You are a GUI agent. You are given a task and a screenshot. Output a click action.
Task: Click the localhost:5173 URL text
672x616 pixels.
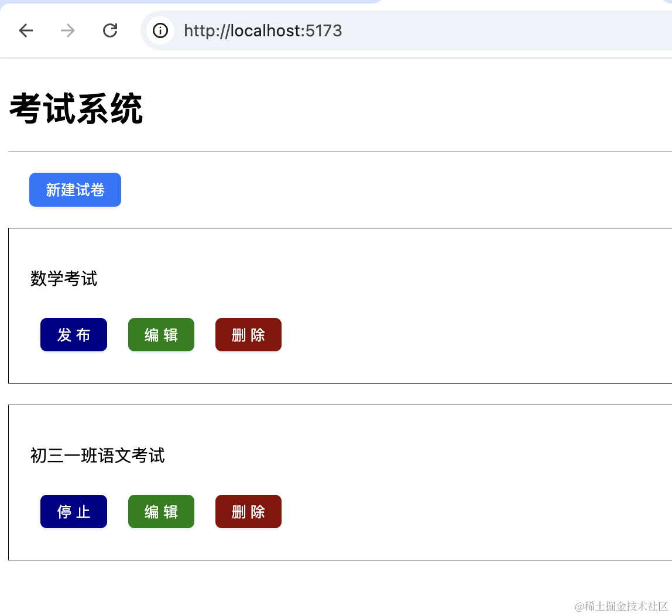click(263, 30)
